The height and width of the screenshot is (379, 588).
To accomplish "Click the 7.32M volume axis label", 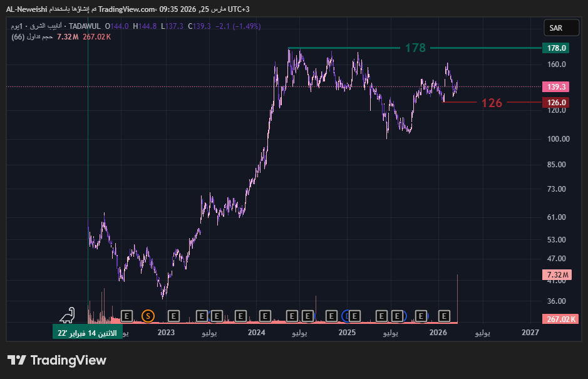I will tap(557, 274).
